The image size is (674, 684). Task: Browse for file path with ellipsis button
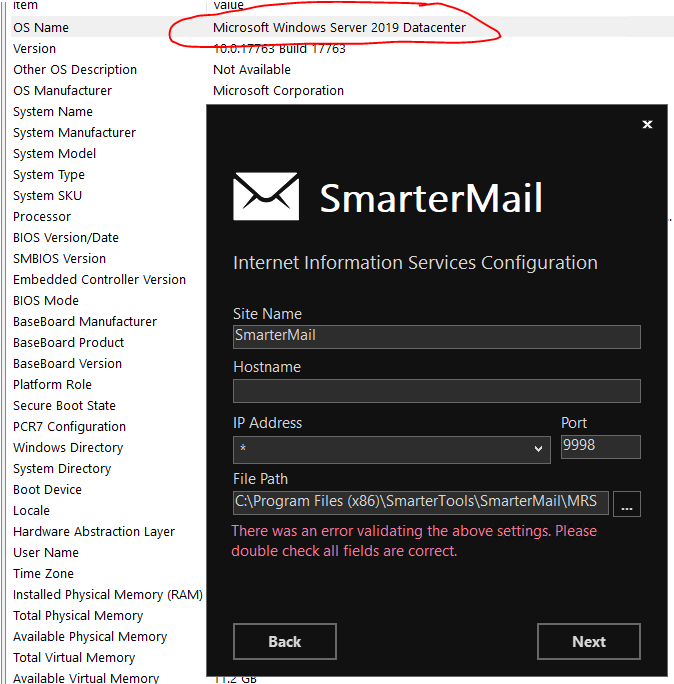pos(627,504)
